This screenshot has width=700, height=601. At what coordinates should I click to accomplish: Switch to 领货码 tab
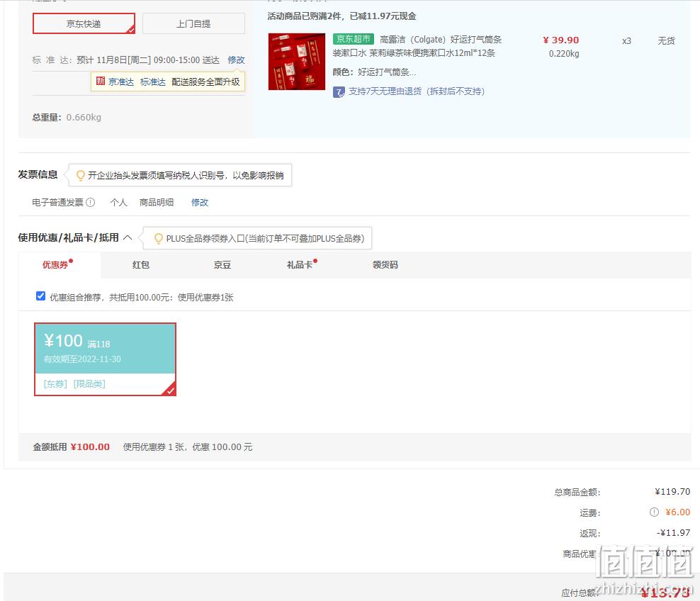[x=385, y=265]
